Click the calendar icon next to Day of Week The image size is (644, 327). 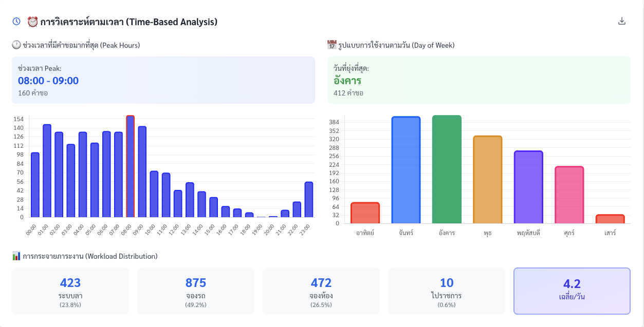click(x=332, y=45)
